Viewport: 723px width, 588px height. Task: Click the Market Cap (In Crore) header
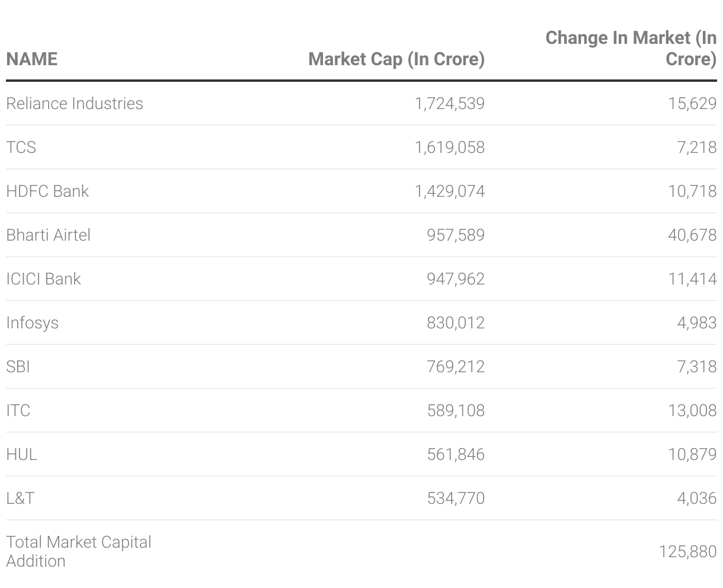(x=396, y=59)
